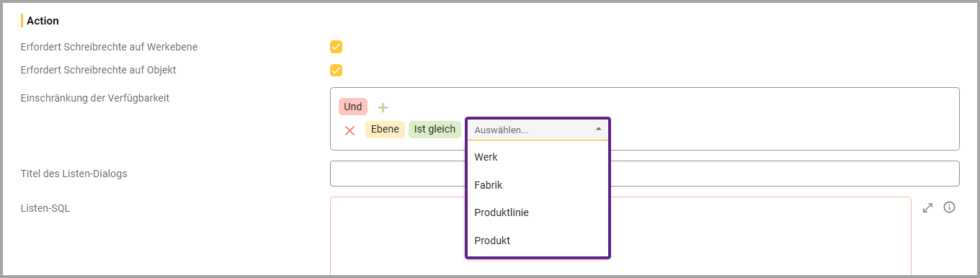Click the Ist gleich operator tag
Viewport: 980px width, 278px height.
[435, 129]
